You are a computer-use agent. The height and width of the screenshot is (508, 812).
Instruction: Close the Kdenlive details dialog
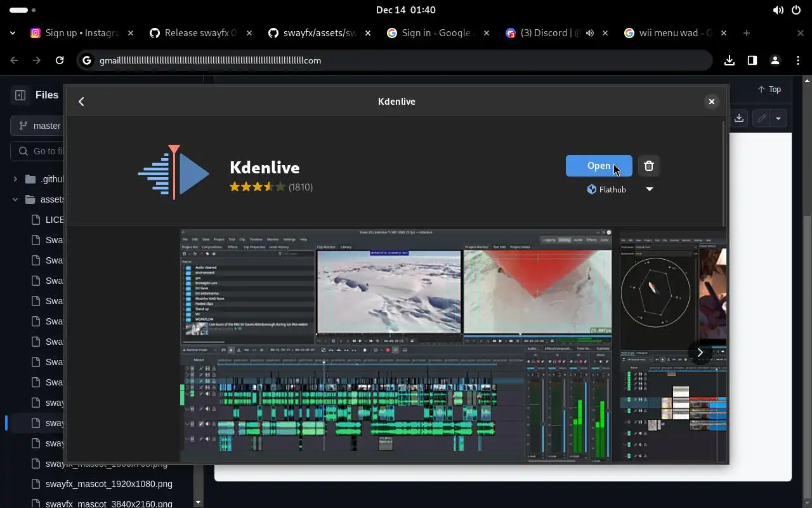pyautogui.click(x=711, y=102)
